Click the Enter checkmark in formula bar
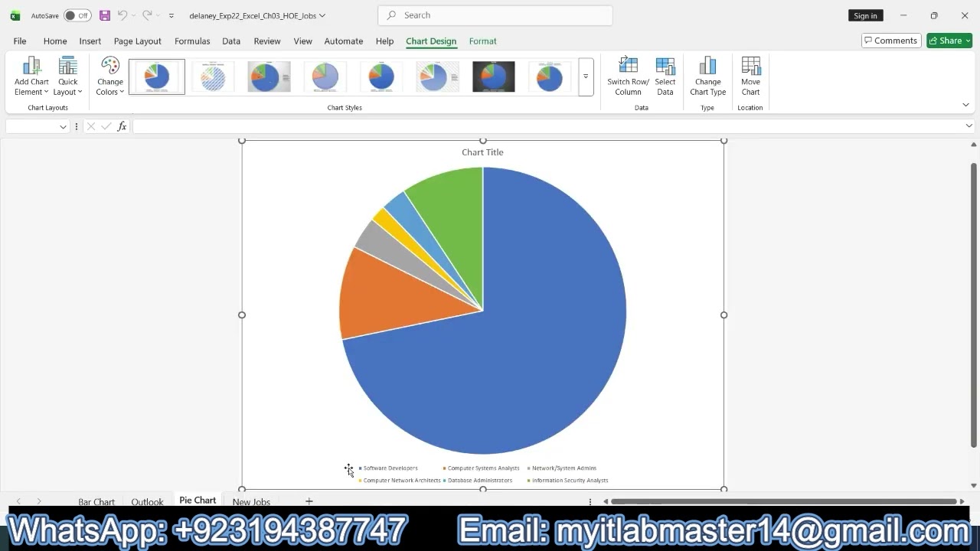 [106, 126]
